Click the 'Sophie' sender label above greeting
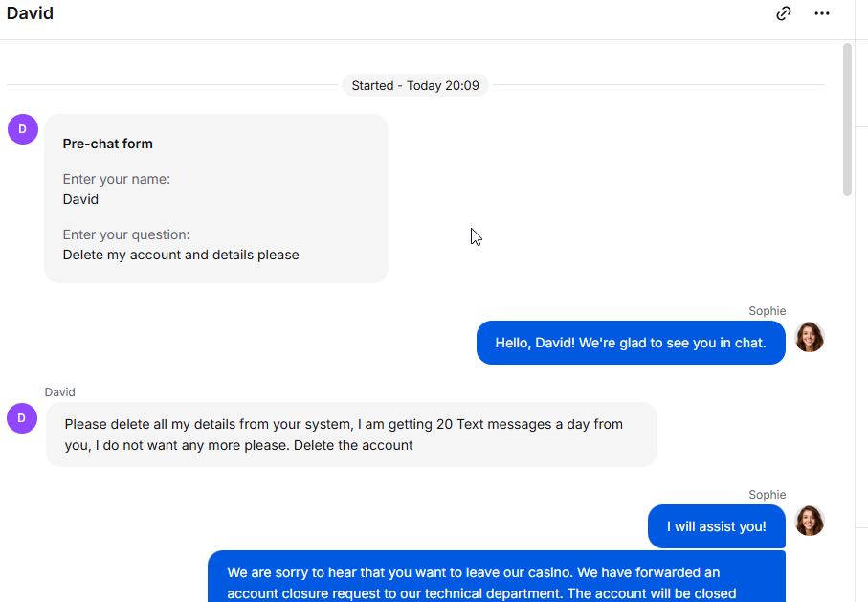Viewport: 868px width, 602px height. click(768, 311)
